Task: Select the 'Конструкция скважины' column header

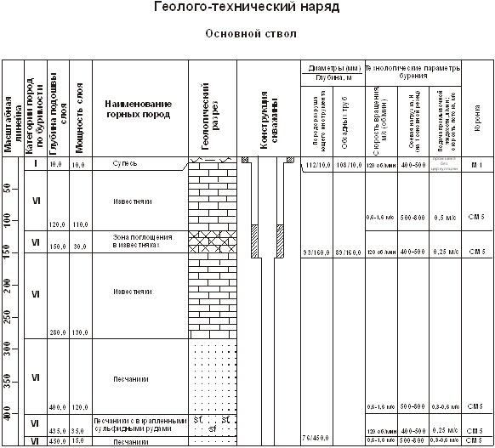Action: (x=269, y=120)
